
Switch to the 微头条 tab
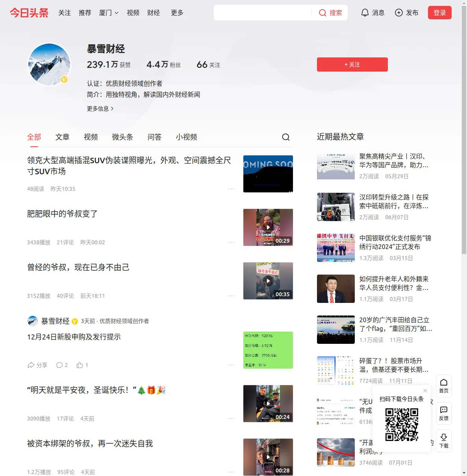tap(123, 137)
